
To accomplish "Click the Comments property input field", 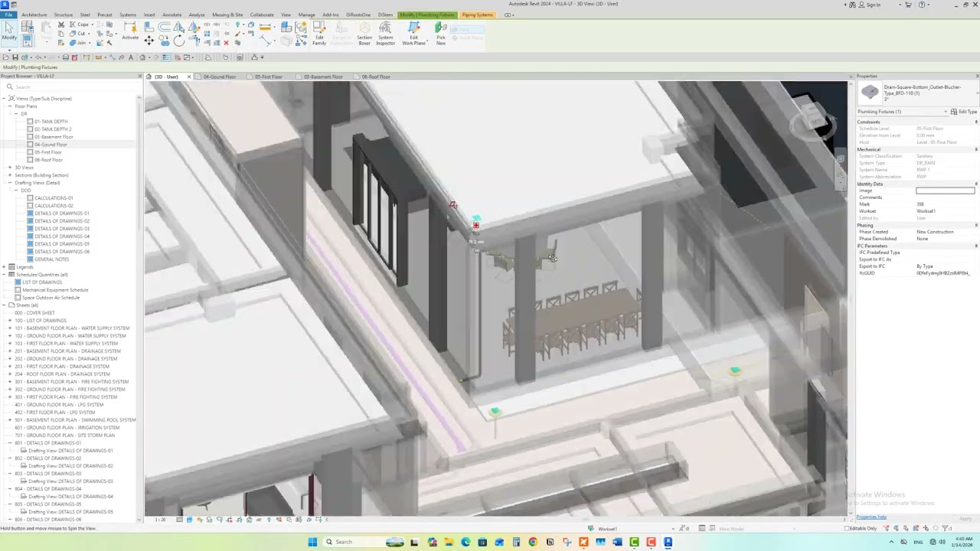I will click(946, 197).
